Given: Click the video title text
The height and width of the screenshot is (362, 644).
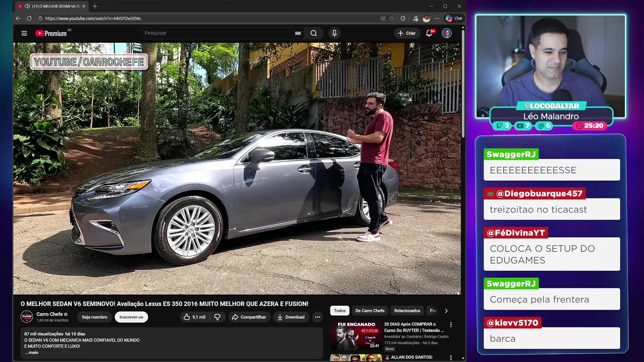Looking at the screenshot, I should click(x=164, y=304).
